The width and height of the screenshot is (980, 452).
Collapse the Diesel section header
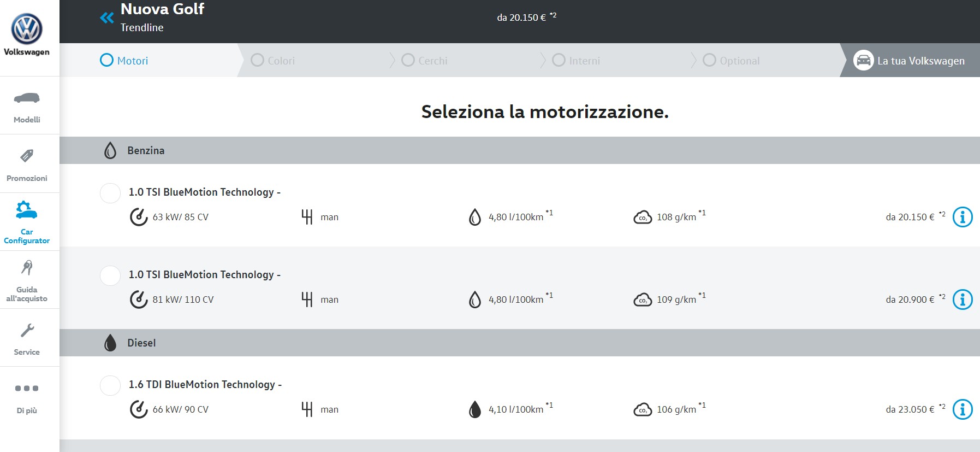(141, 343)
